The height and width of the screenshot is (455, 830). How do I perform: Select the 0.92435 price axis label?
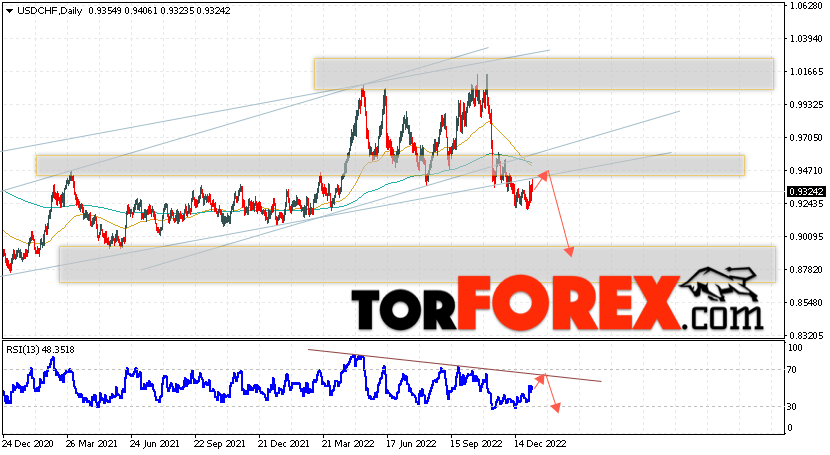point(806,203)
